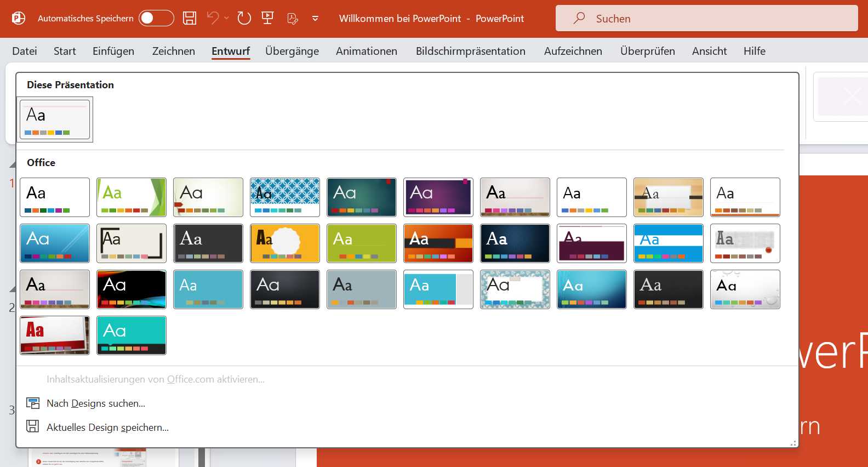868x467 pixels.
Task: Save the presentation with the floppy disk icon
Action: coord(190,18)
